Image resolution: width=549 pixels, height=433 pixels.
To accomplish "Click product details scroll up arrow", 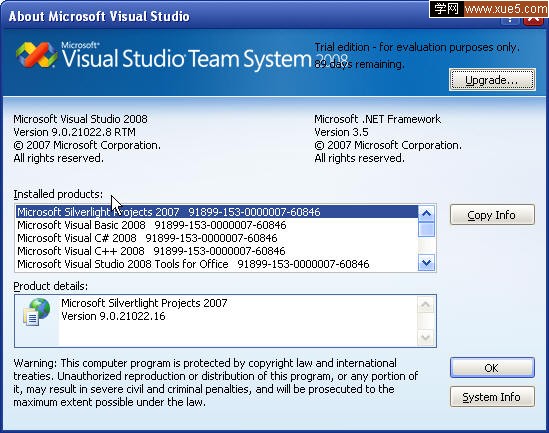I will pos(426,305).
